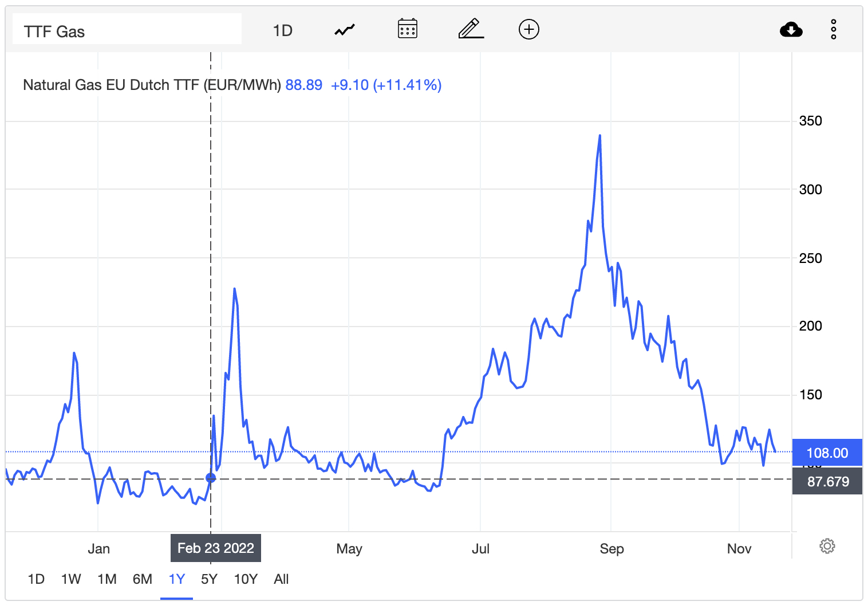Screen dimensions: 868x605
Task: Click the plus circle compare icon
Action: click(528, 29)
